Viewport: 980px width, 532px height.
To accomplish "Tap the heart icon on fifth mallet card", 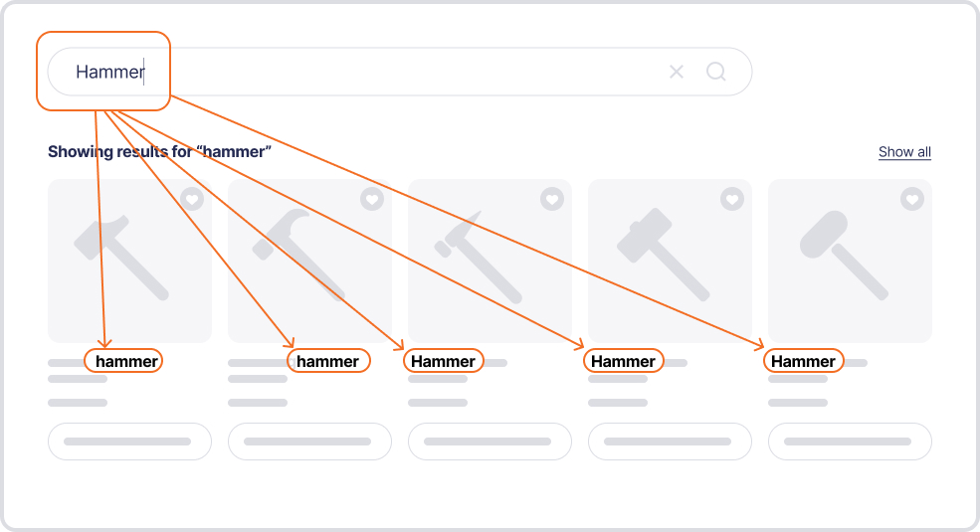I will click(912, 199).
